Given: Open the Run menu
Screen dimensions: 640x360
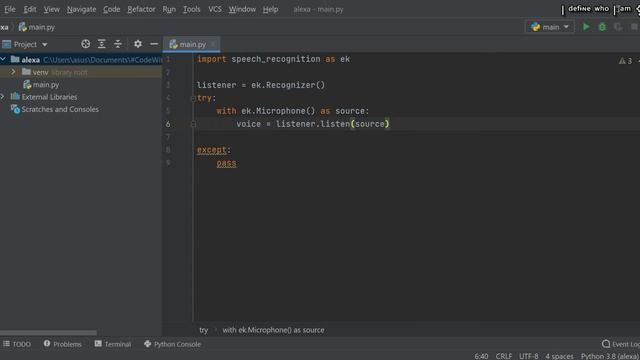Looking at the screenshot, I should [x=169, y=9].
